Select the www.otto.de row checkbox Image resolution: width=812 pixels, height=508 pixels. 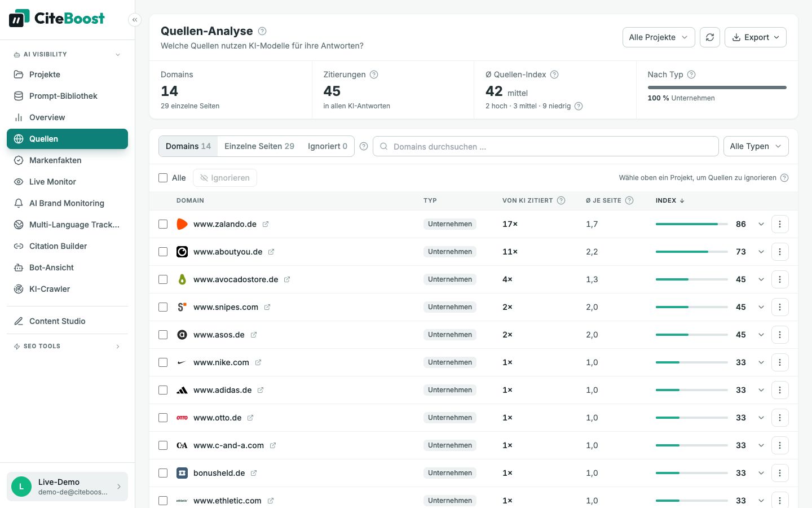click(x=163, y=418)
